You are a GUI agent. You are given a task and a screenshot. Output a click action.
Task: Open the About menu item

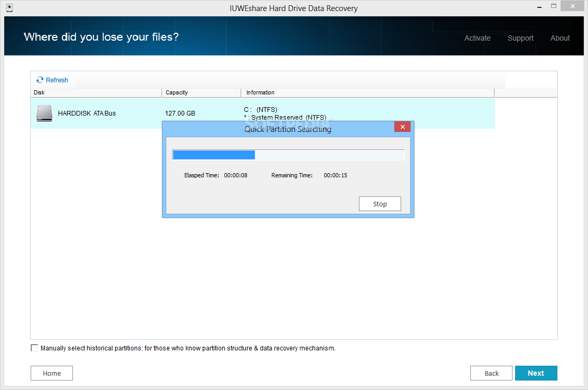[x=560, y=38]
